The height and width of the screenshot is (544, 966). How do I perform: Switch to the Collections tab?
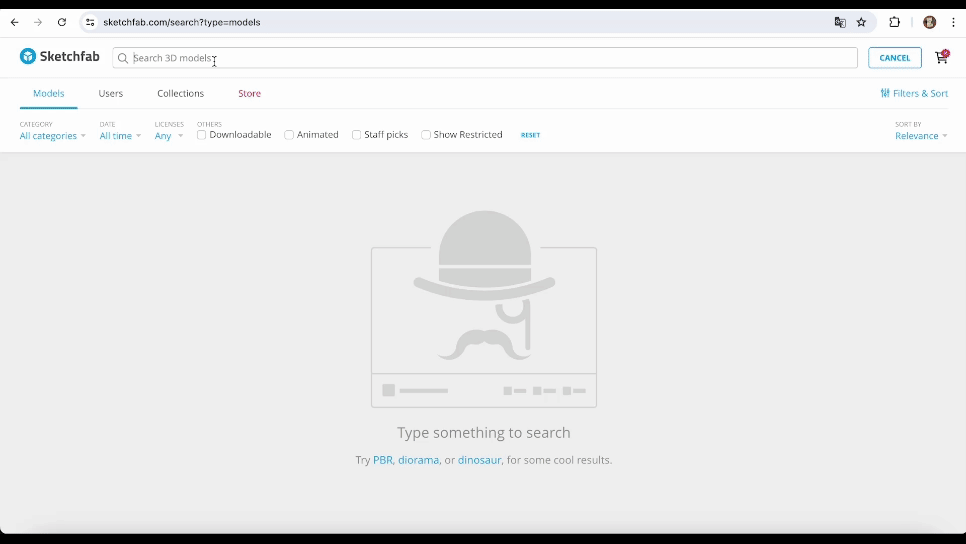[180, 93]
